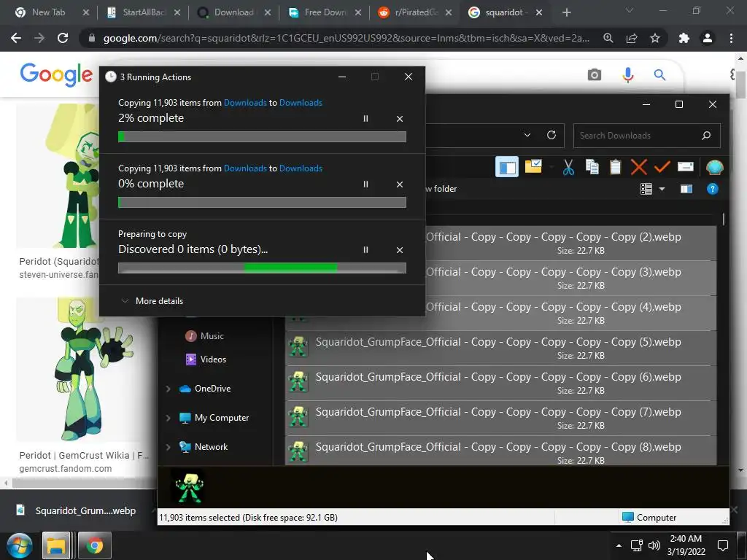Click the Copy icon in Explorer toolbar
747x560 pixels.
point(592,167)
